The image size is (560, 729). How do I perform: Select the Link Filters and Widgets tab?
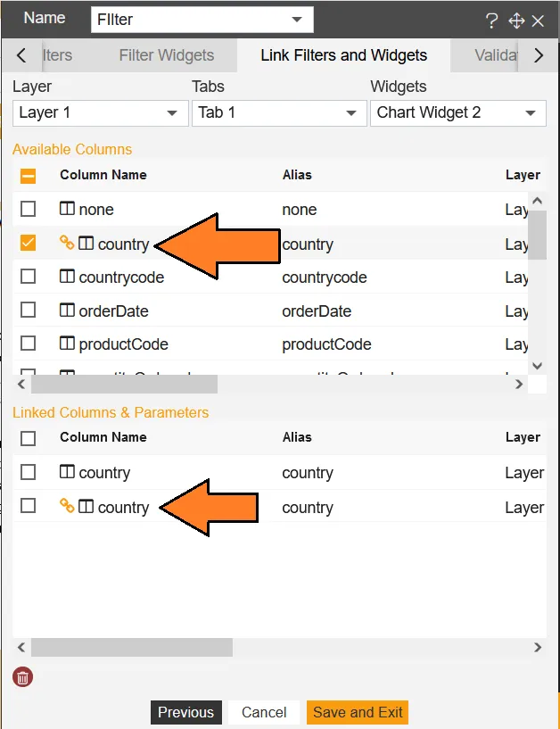(343, 55)
